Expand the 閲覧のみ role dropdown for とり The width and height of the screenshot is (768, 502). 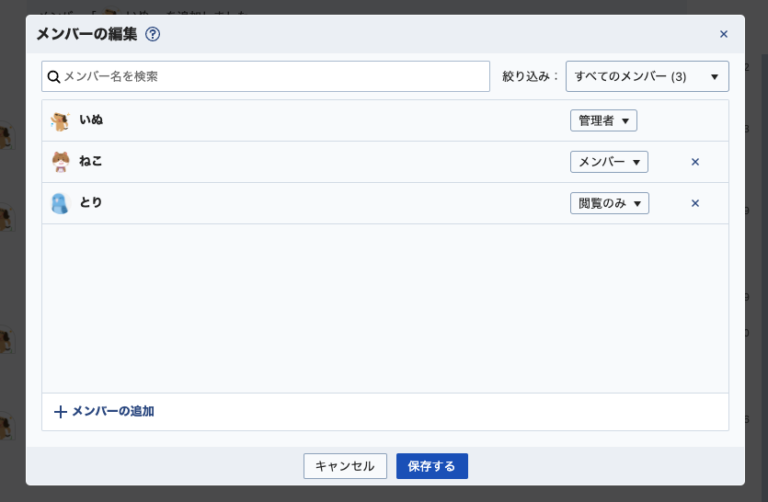pos(609,203)
